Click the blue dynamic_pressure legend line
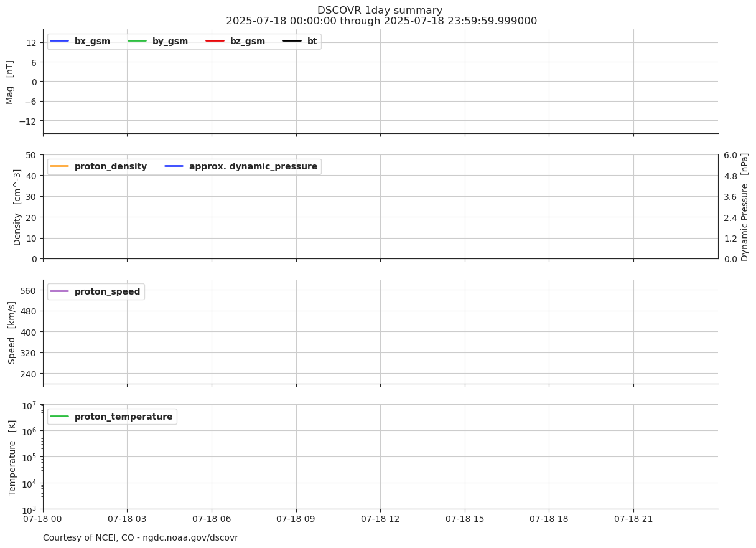756x548 pixels. (x=174, y=166)
